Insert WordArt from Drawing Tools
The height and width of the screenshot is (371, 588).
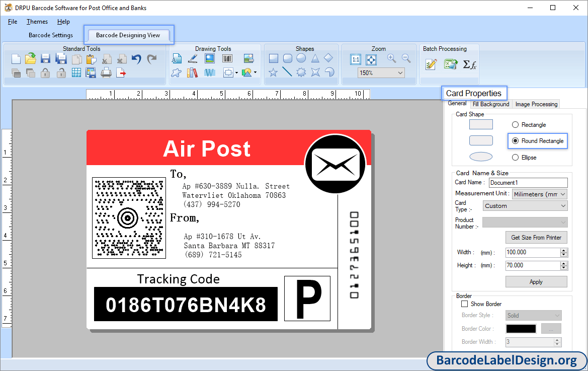210,72
